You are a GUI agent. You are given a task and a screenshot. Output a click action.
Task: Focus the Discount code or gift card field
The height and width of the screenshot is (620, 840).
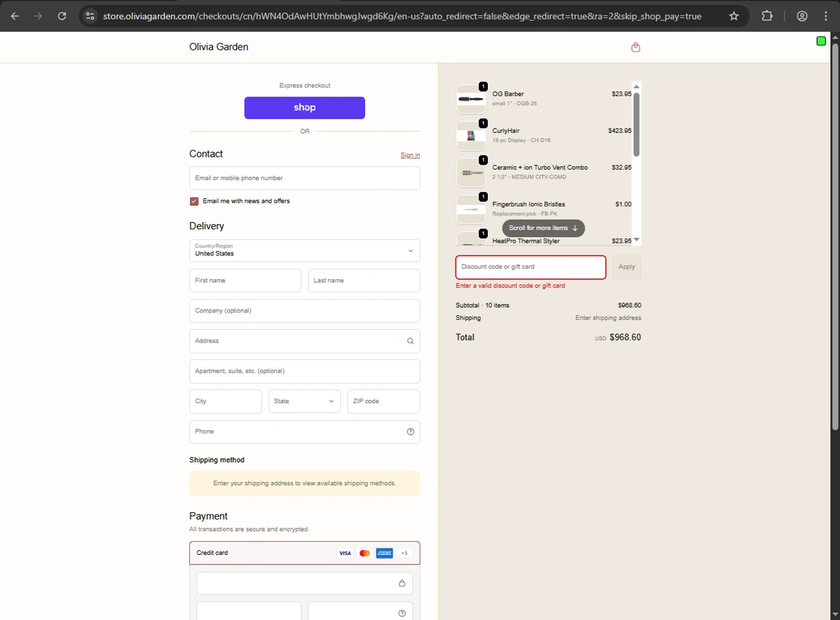pyautogui.click(x=531, y=267)
